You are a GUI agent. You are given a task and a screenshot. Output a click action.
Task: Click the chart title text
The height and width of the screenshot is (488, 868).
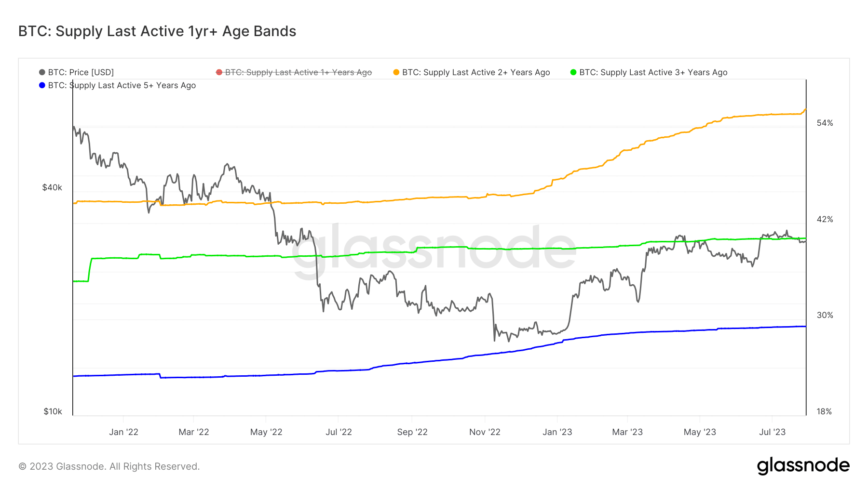pyautogui.click(x=157, y=31)
